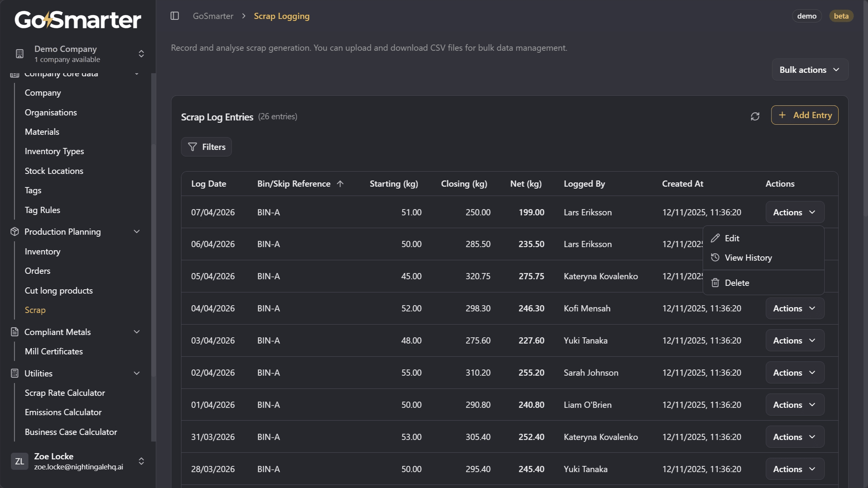Click the Company core data building icon
This screenshot has width=868, height=488.
pyautogui.click(x=14, y=74)
